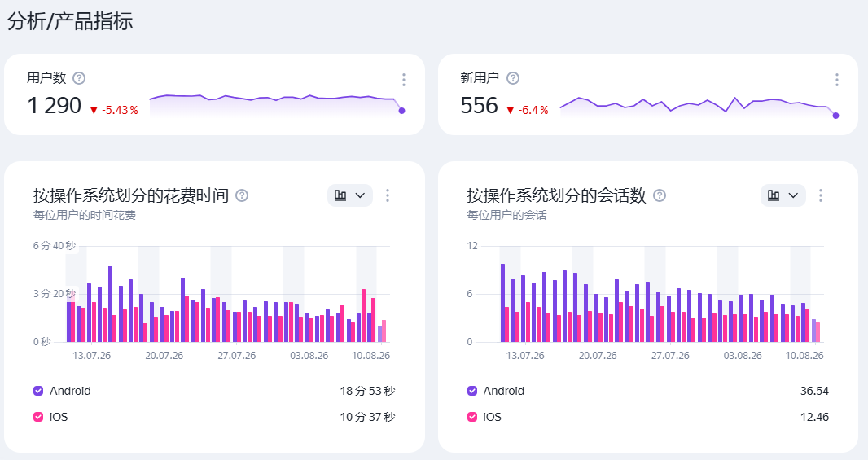
Task: Open more options on 花费时间 chart card
Action: click(x=388, y=195)
